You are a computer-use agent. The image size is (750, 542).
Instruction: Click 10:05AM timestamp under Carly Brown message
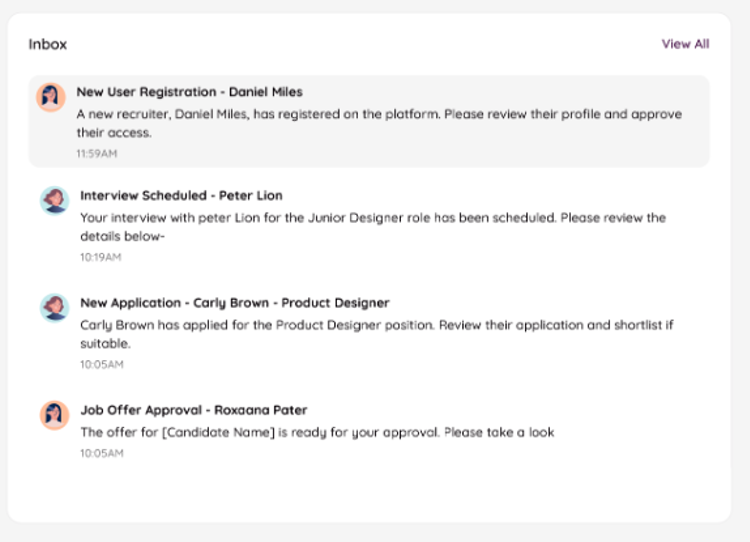click(101, 364)
